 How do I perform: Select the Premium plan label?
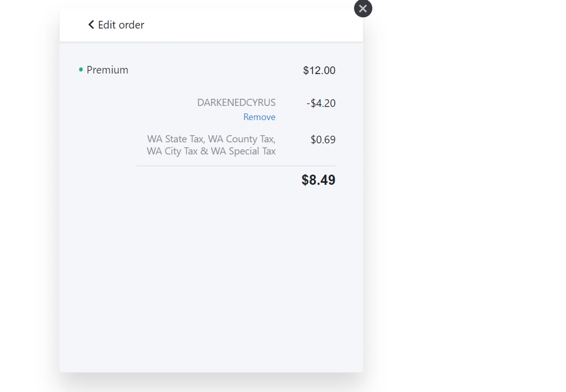coord(107,70)
